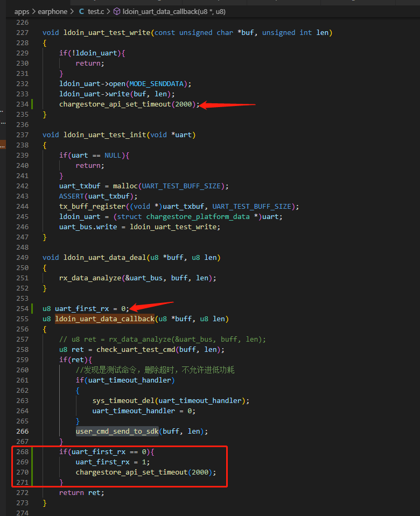
Task: Click the return statement on line 240
Action: [90, 166]
